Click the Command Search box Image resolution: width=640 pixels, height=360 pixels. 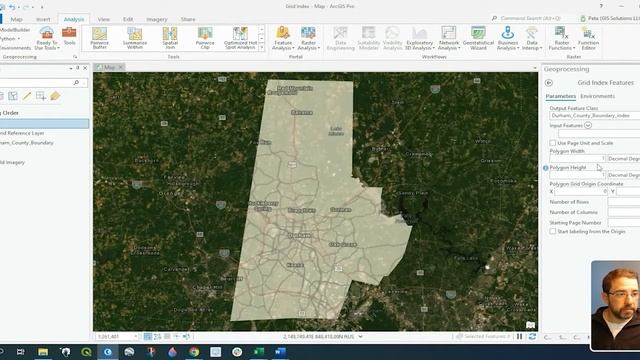click(531, 18)
